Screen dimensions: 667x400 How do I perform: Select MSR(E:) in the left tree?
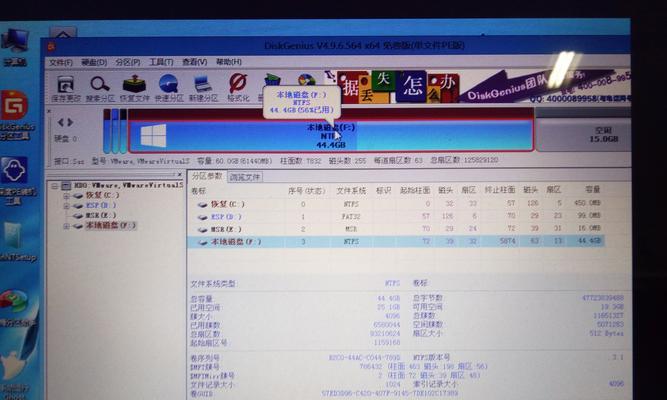pyautogui.click(x=100, y=216)
